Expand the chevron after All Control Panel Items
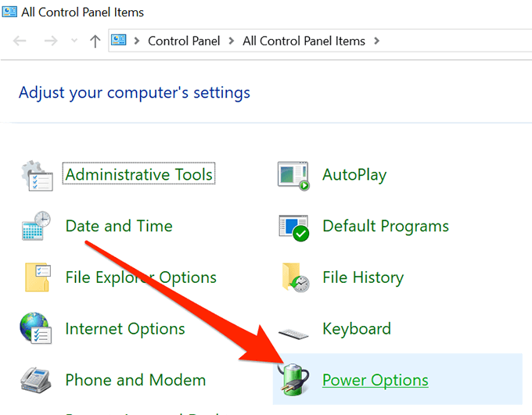The width and height of the screenshot is (532, 415). pyautogui.click(x=376, y=41)
